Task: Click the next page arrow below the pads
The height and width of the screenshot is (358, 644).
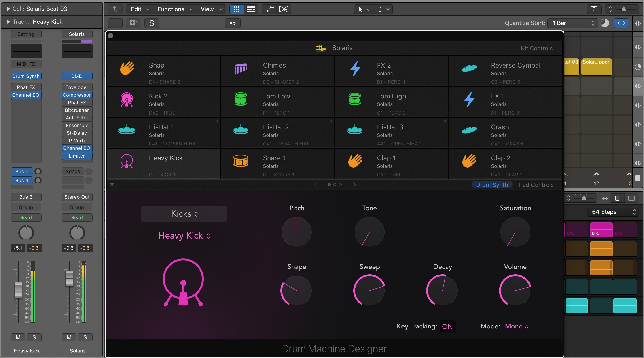Action: [x=354, y=184]
